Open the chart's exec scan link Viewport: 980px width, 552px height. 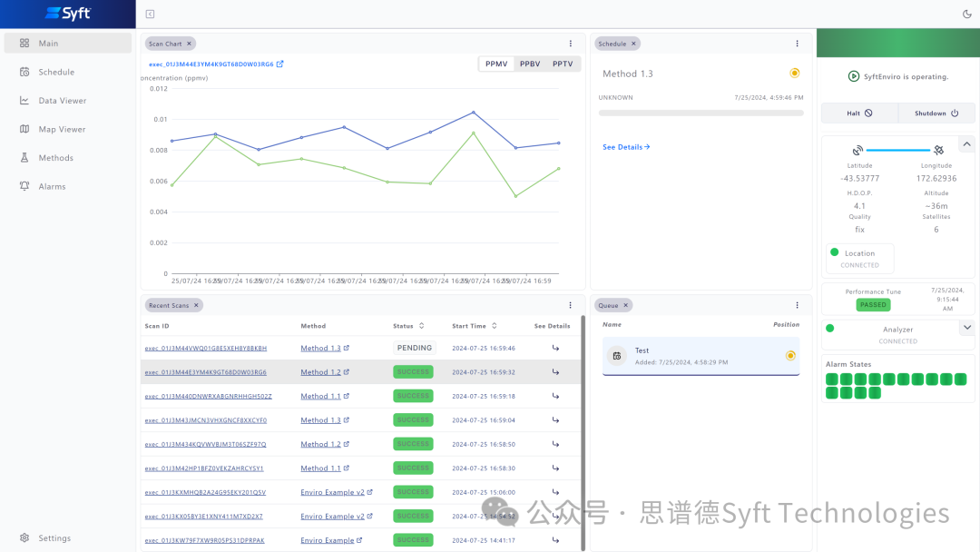[x=216, y=64]
